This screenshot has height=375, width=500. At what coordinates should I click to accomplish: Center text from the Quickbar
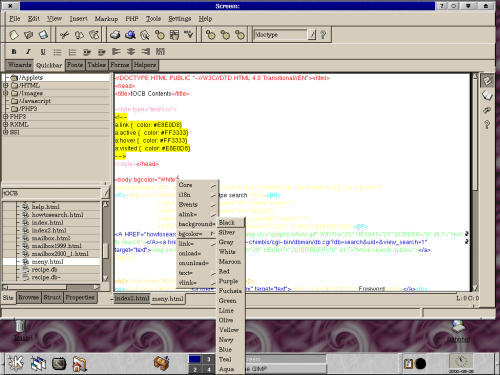coord(131,52)
